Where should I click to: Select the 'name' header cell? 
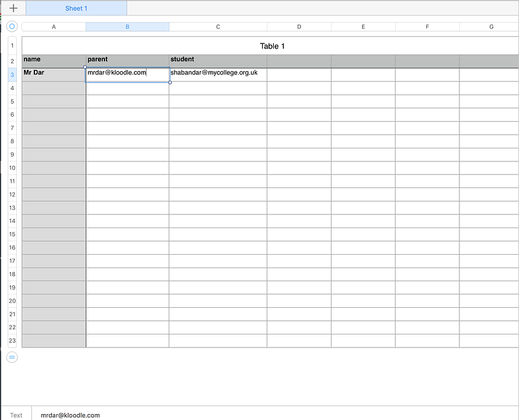pyautogui.click(x=54, y=61)
